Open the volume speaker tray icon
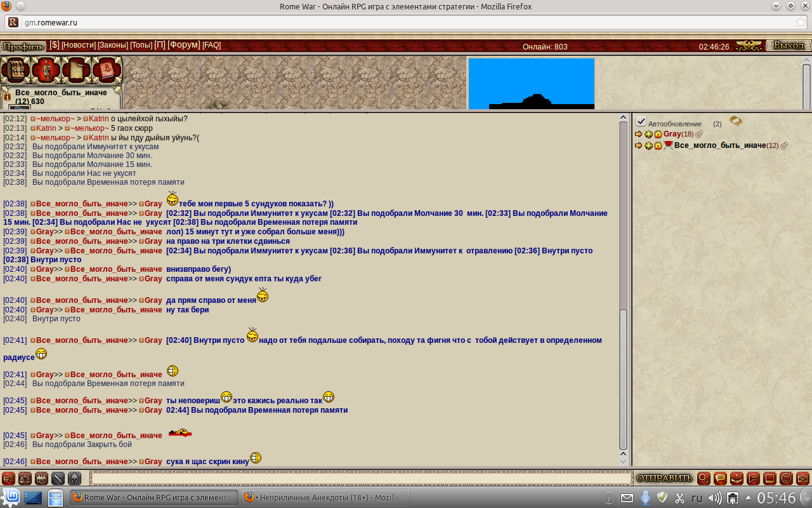Image resolution: width=812 pixels, height=508 pixels. pos(715,498)
